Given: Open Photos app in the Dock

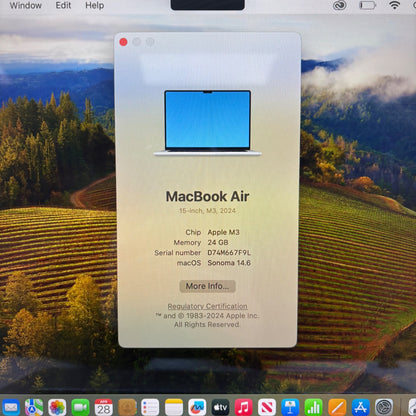Looking at the screenshot, I should pyautogui.click(x=57, y=407).
